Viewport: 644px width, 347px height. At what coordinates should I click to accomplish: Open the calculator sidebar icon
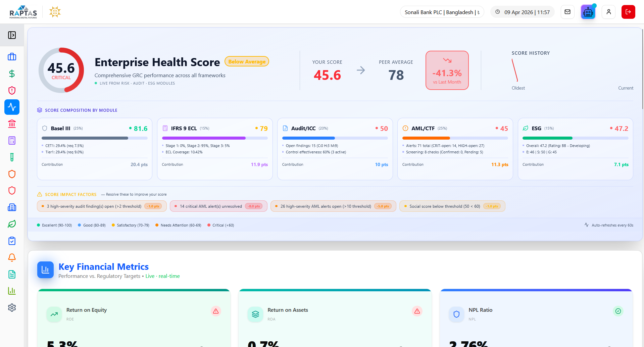[x=12, y=141]
